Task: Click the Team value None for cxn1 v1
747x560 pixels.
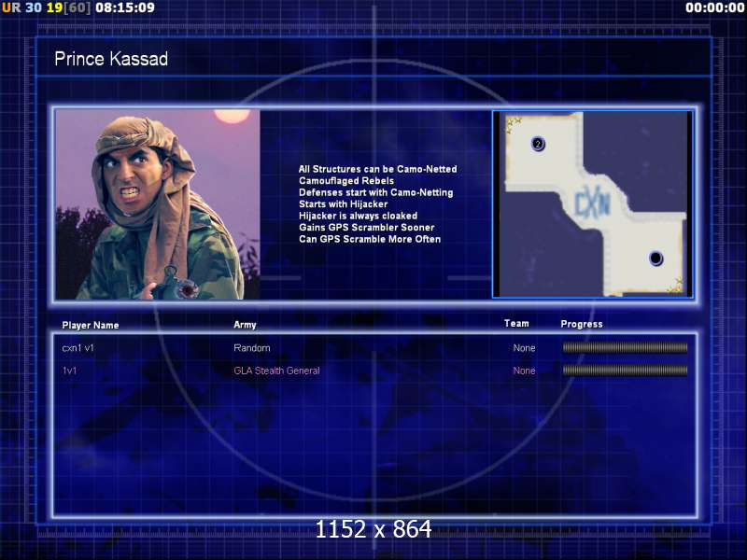Action: coord(524,348)
